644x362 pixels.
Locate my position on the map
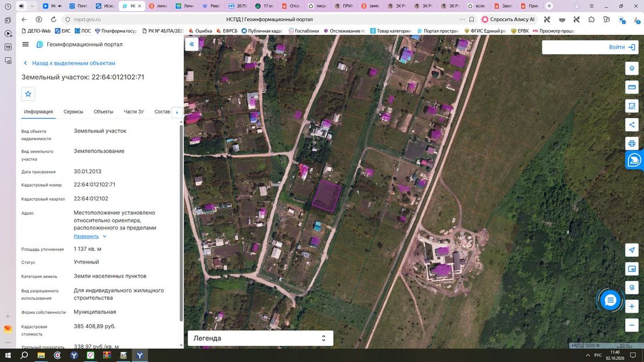tap(632, 250)
